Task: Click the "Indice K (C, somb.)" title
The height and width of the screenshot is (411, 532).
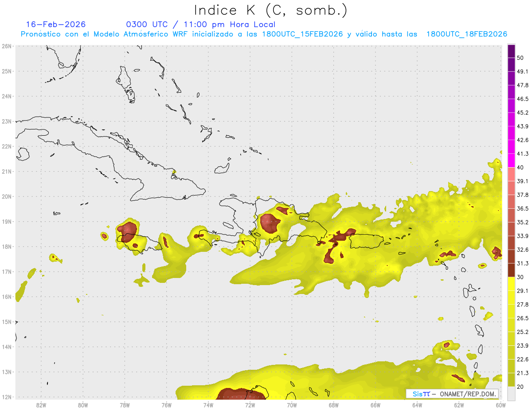Action: pyautogui.click(x=270, y=11)
